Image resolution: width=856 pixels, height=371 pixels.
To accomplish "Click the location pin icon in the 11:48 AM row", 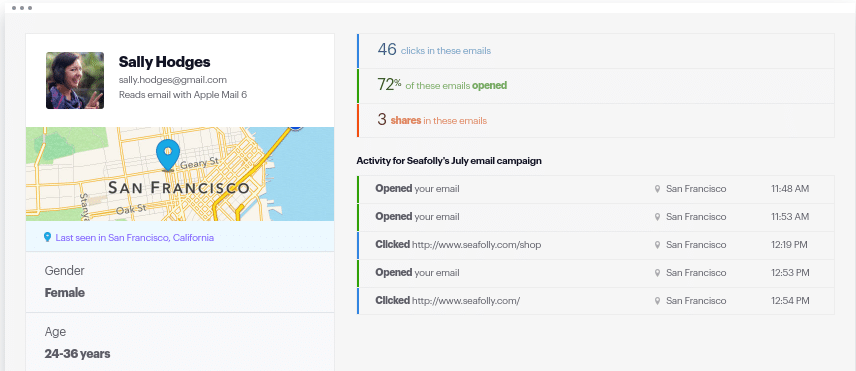I will [x=657, y=189].
